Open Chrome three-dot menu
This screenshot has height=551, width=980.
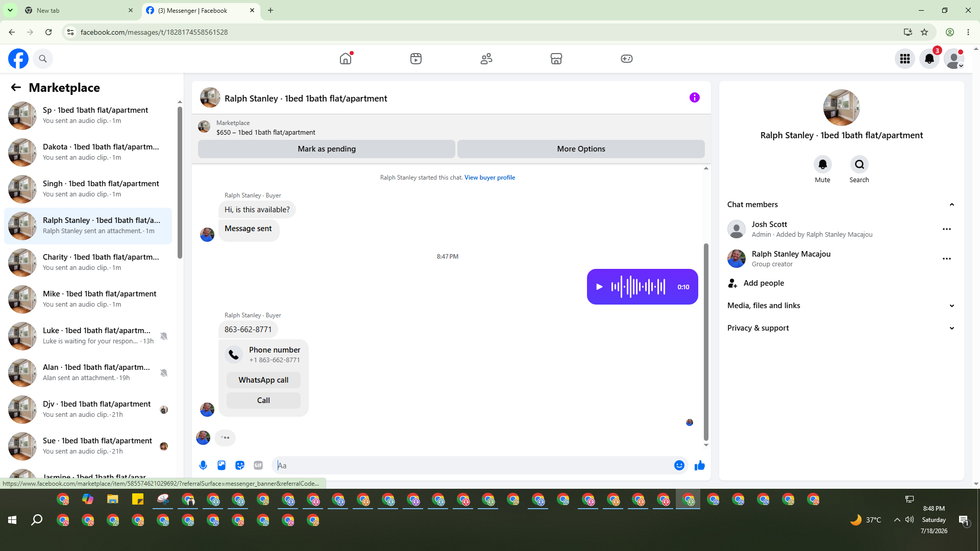point(968,32)
